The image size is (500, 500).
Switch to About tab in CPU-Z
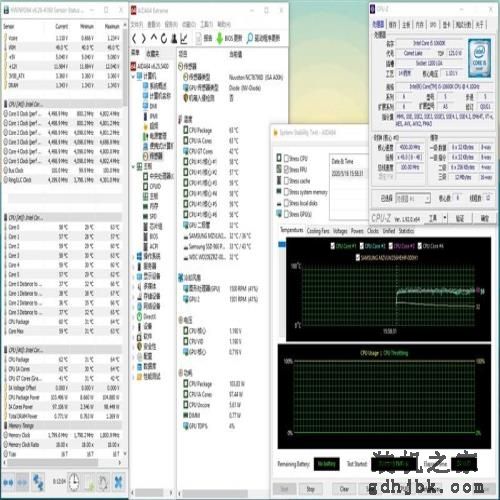click(x=479, y=24)
